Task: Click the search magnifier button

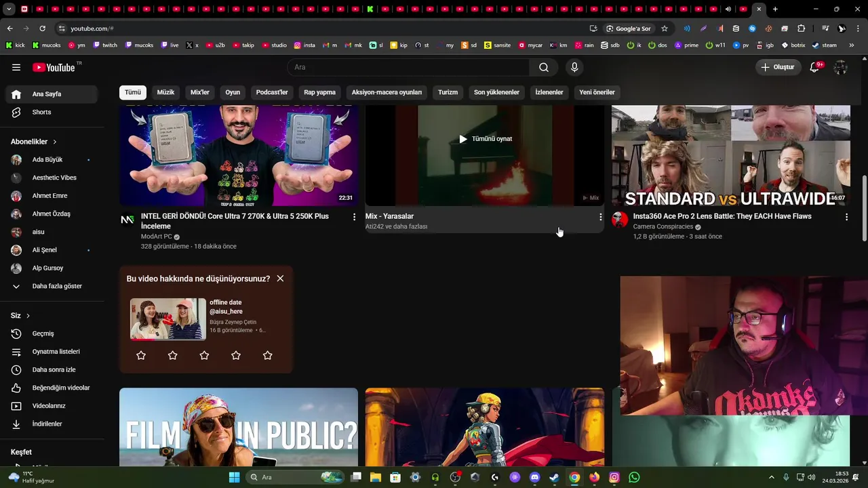Action: (544, 67)
